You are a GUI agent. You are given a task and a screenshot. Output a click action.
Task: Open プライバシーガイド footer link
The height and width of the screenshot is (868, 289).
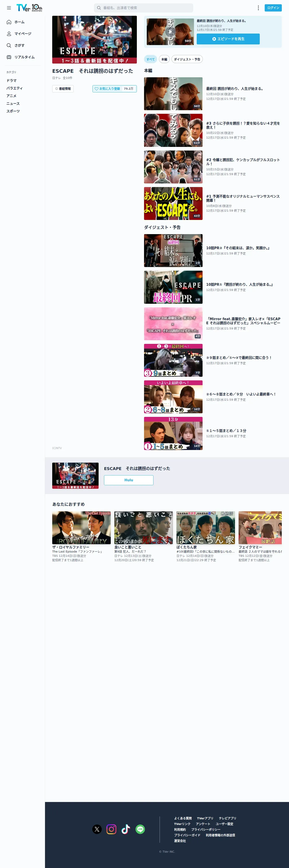point(187,835)
